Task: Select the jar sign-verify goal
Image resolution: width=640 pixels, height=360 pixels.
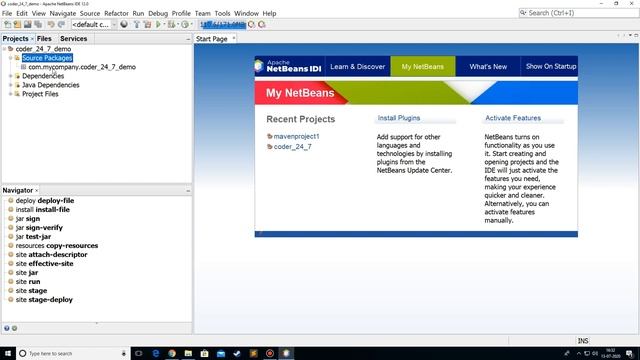Action: click(x=39, y=227)
